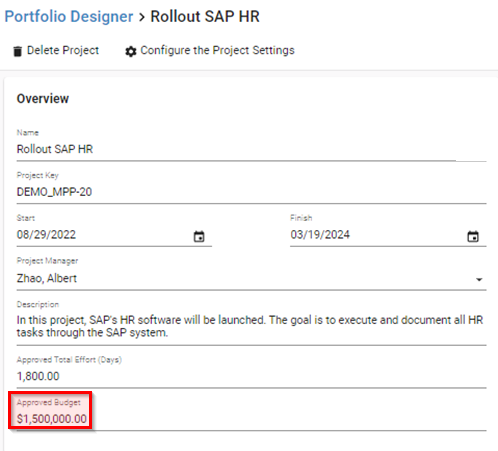Screen dimensions: 498x451
Task: Click the Delete Project button label
Action: click(x=63, y=50)
